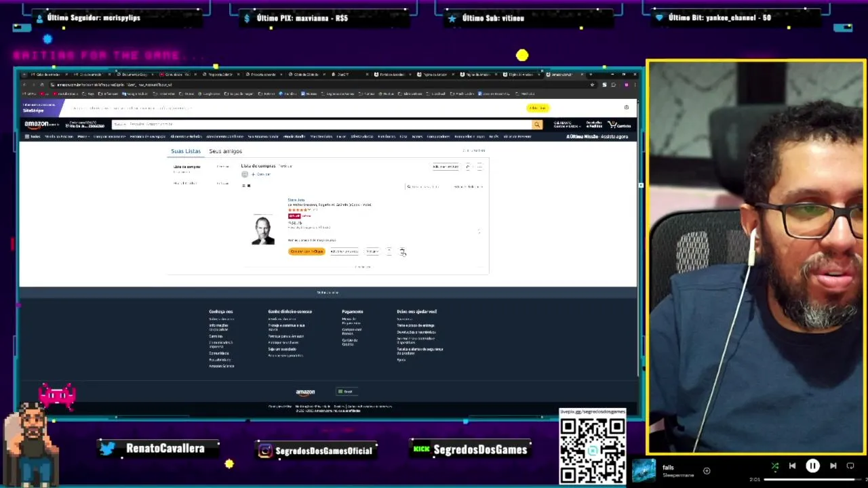The image size is (868, 488).
Task: Switch to list view layout icon
Action: point(243,186)
